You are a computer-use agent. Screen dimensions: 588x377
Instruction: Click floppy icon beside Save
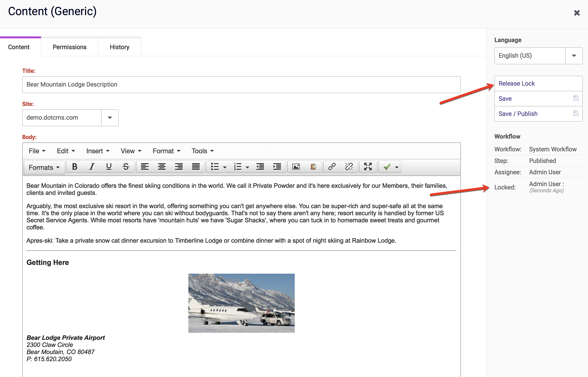576,98
